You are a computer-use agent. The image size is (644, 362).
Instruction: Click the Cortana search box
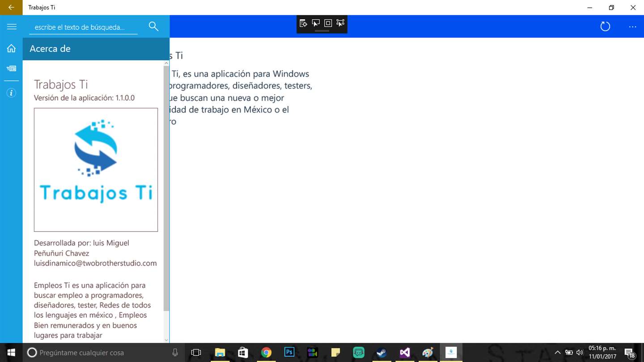coord(104,353)
